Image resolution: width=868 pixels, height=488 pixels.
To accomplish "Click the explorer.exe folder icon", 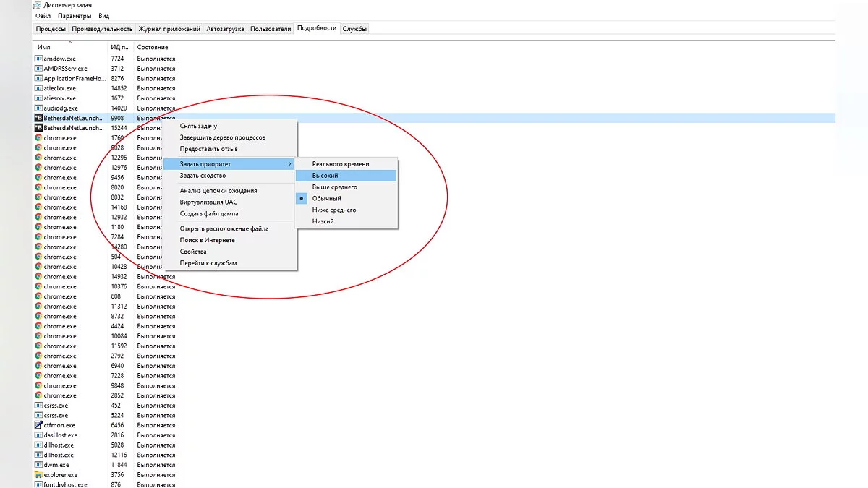I will pyautogui.click(x=38, y=475).
